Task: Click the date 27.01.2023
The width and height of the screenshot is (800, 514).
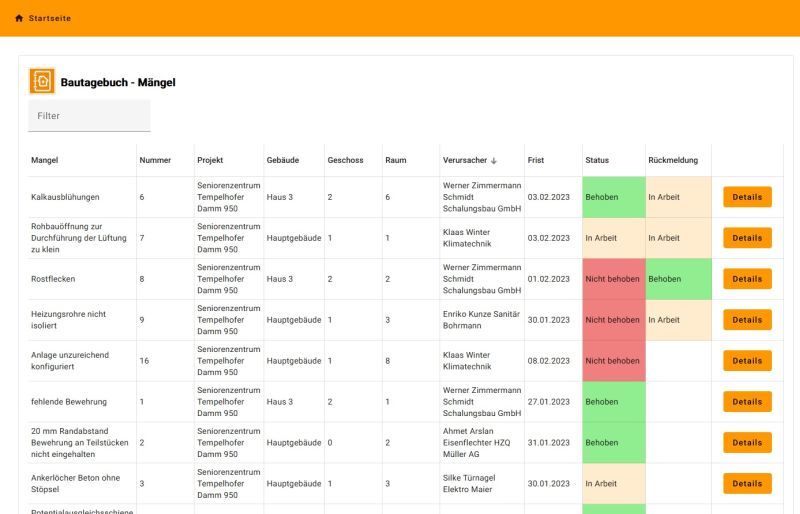Action: 548,402
